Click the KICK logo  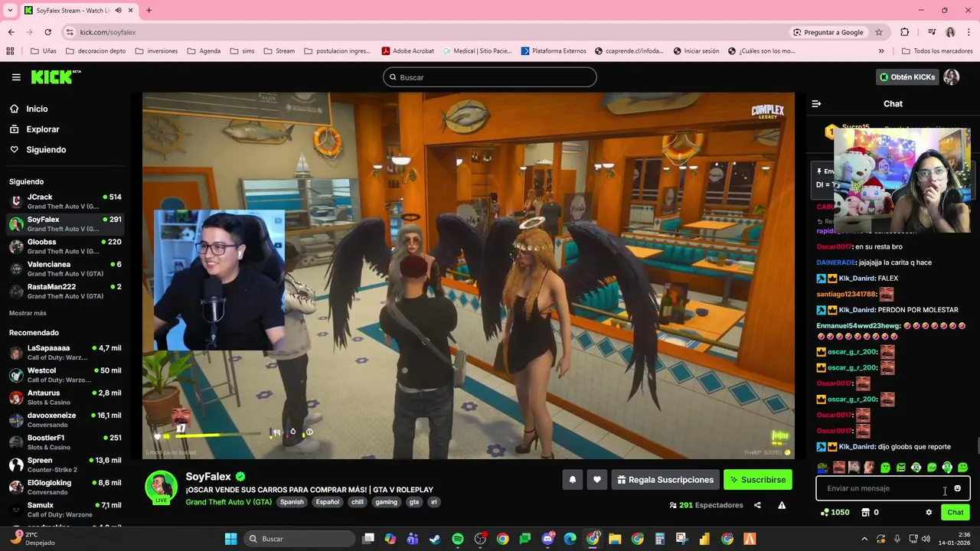click(x=55, y=77)
